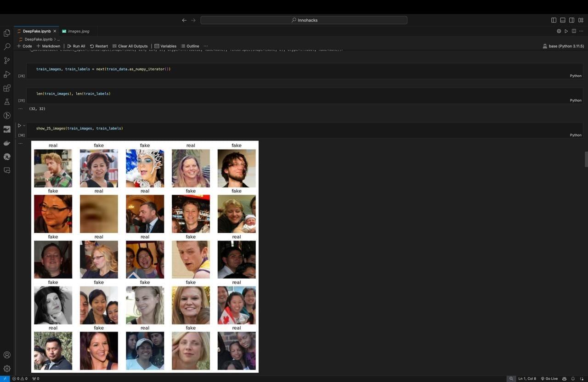Image resolution: width=588 pixels, height=382 pixels.
Task: Click the Python language label of cell [28]
Action: [x=576, y=76]
